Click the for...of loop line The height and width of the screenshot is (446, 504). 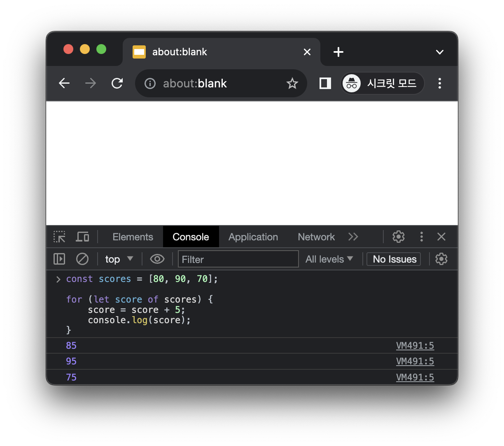click(x=140, y=299)
